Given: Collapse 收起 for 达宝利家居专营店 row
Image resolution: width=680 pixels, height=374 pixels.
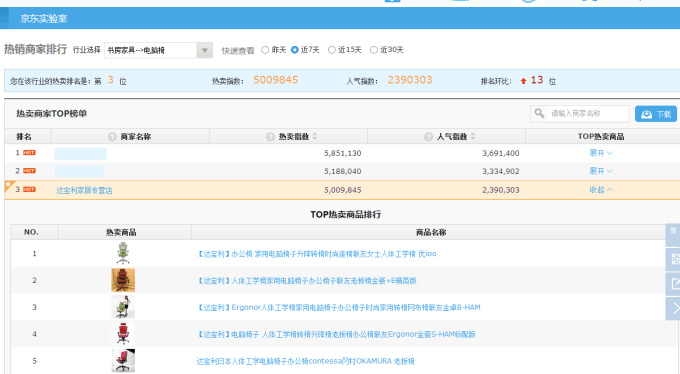Looking at the screenshot, I should pos(601,190).
